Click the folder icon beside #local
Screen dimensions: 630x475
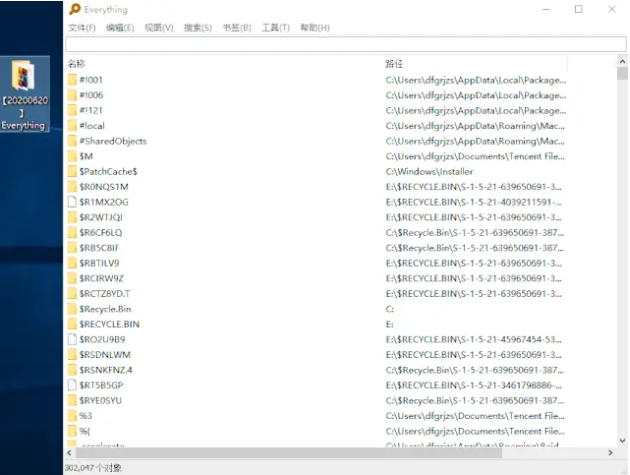[x=72, y=126]
